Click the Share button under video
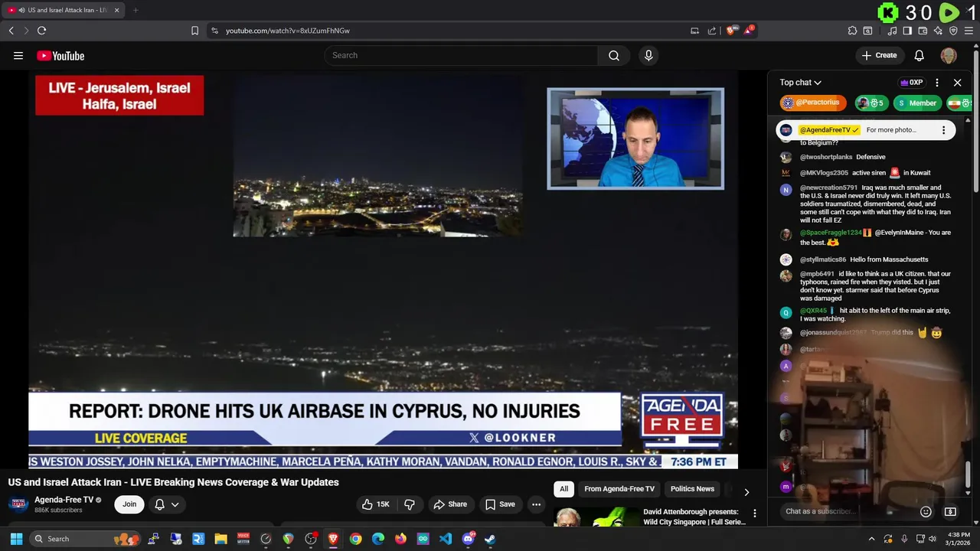This screenshot has width=980, height=551. 450,504
